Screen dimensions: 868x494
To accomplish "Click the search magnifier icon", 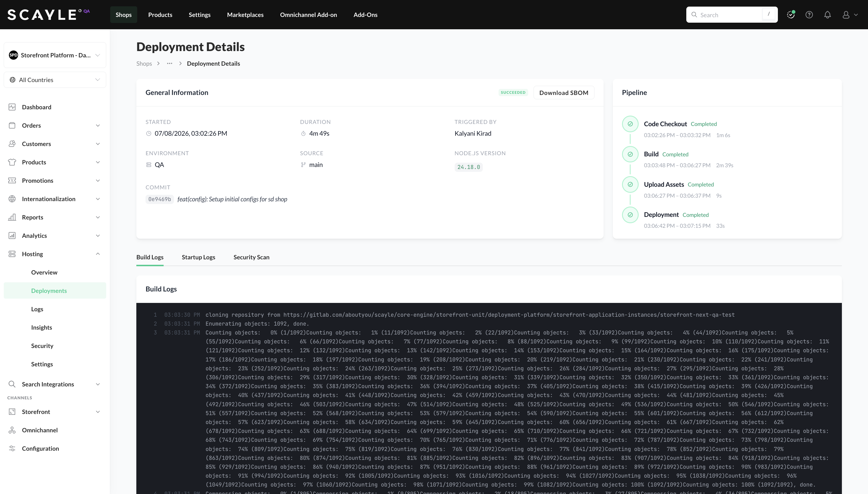I will click(x=694, y=15).
